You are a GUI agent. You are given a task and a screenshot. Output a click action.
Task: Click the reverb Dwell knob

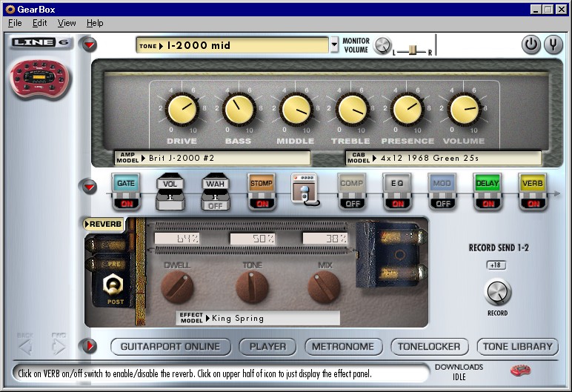pyautogui.click(x=177, y=288)
